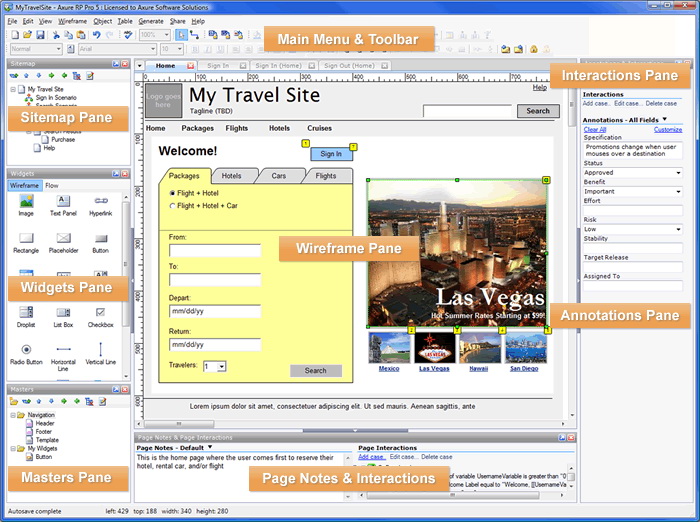Select the Droplist widget icon

pyautogui.click(x=26, y=313)
